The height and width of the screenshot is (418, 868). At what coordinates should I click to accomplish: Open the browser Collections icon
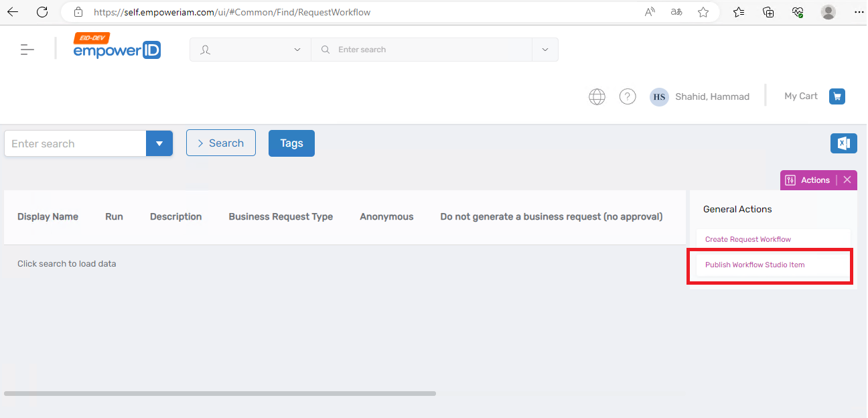pyautogui.click(x=768, y=12)
